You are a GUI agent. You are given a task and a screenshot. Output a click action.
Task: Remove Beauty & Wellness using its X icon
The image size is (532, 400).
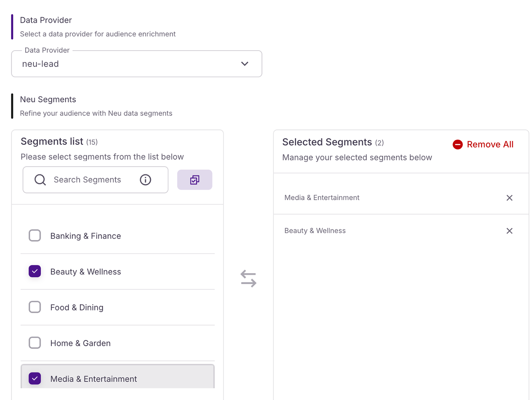509,231
